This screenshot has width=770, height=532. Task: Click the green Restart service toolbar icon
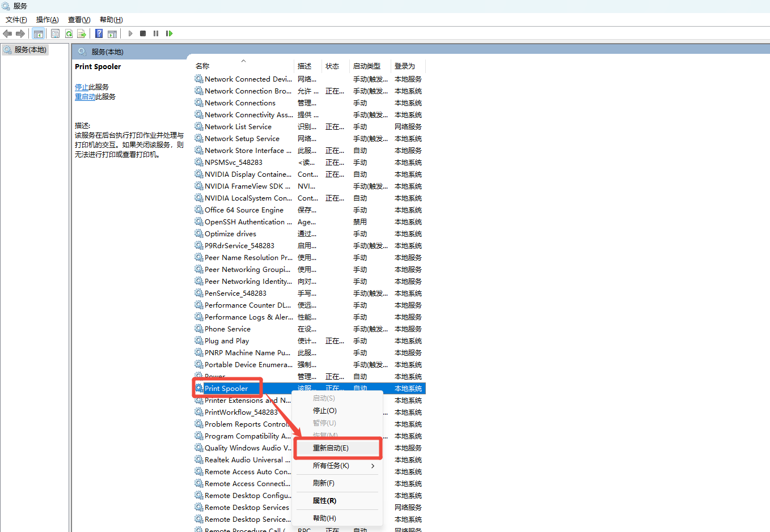(169, 34)
